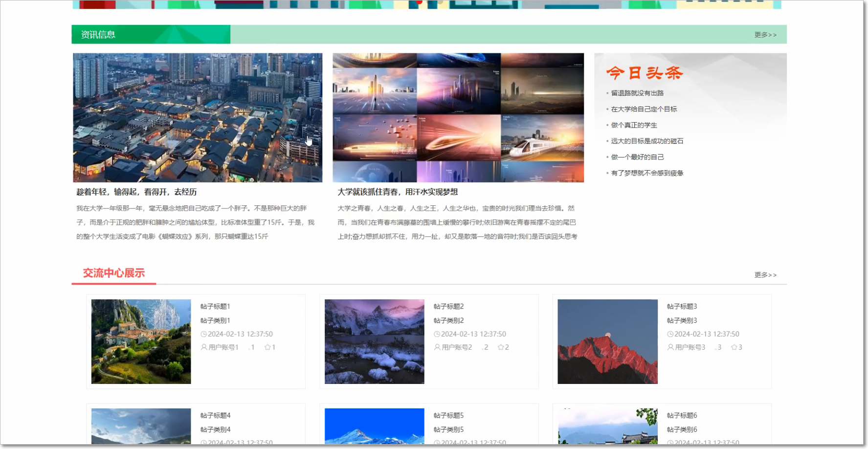This screenshot has height=449, width=868.
Task: Open 更多>> in the 资讯信息 header
Action: coord(765,35)
